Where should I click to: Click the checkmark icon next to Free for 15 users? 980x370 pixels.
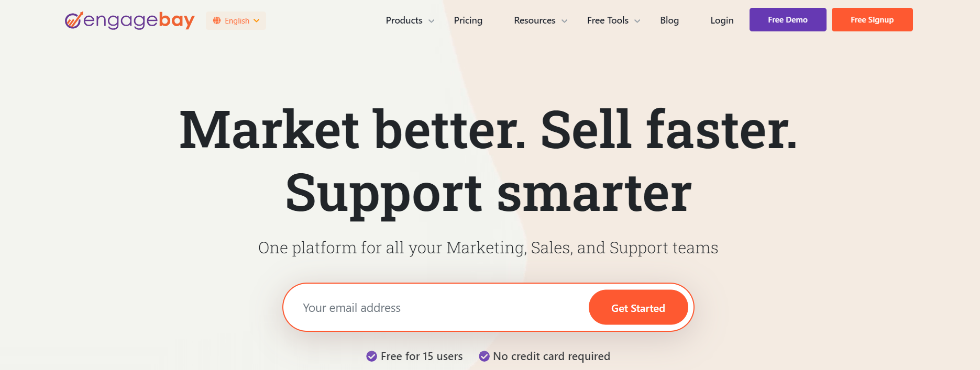[371, 356]
